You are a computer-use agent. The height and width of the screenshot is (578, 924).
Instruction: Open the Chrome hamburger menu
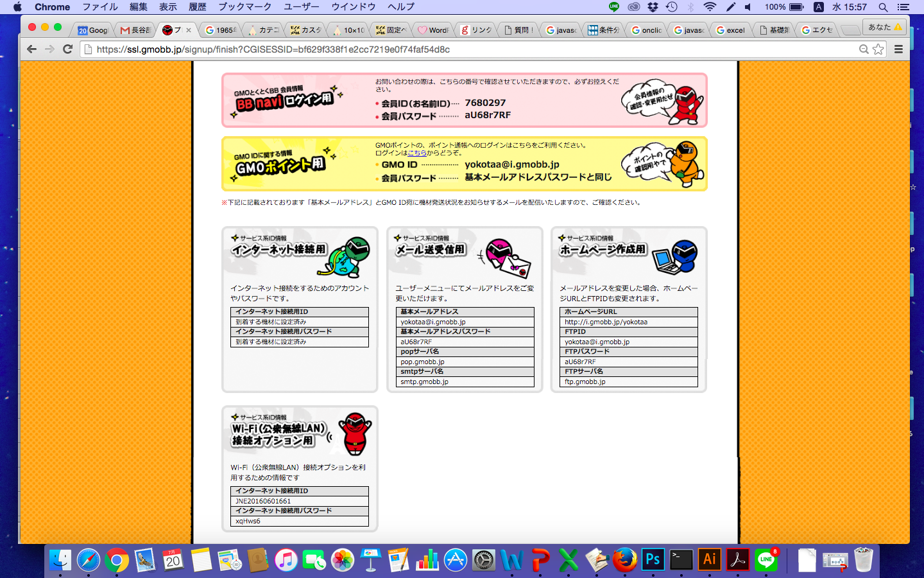click(x=898, y=49)
